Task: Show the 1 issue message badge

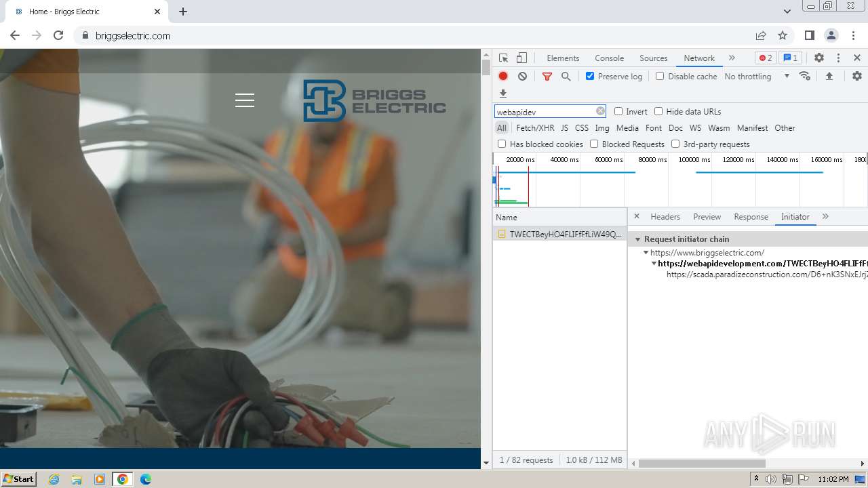Action: coord(790,58)
